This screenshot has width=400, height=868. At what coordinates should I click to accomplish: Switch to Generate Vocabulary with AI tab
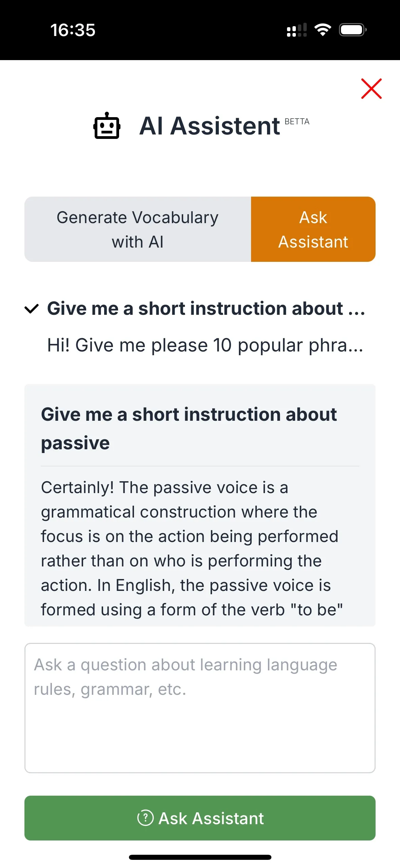[138, 229]
